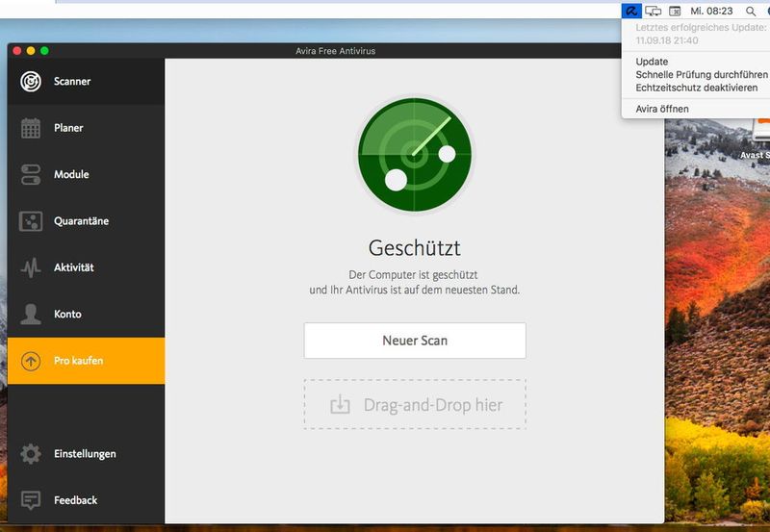Viewport: 770px width, 532px height.
Task: Click the Avira umbrella icon in menu bar
Action: click(x=631, y=11)
